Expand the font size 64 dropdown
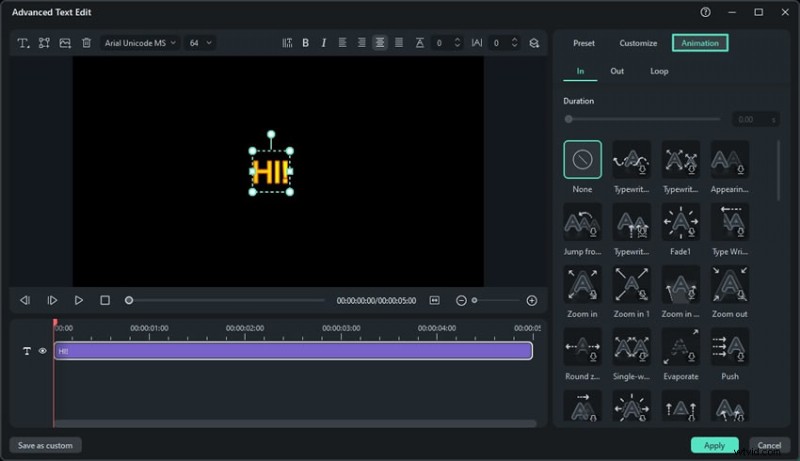 pos(201,43)
